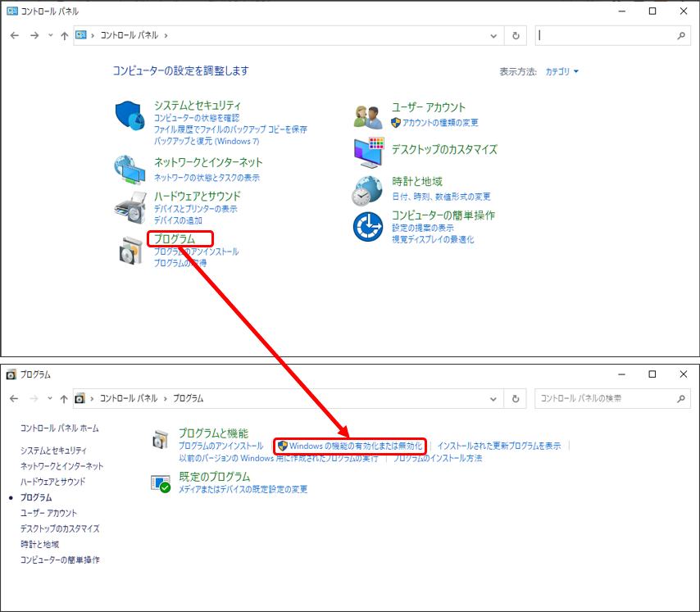Click the 既定のプログラム icon with green check

161,483
